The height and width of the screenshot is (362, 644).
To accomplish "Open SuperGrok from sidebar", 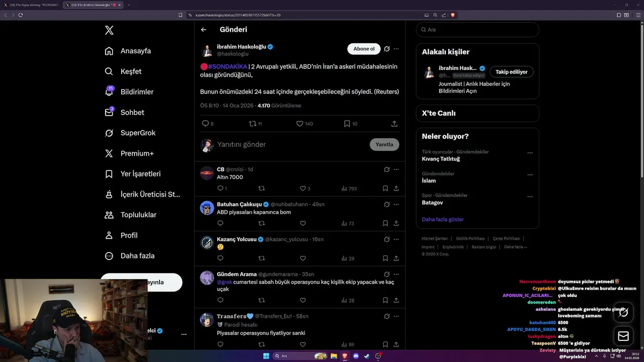I will [130, 133].
